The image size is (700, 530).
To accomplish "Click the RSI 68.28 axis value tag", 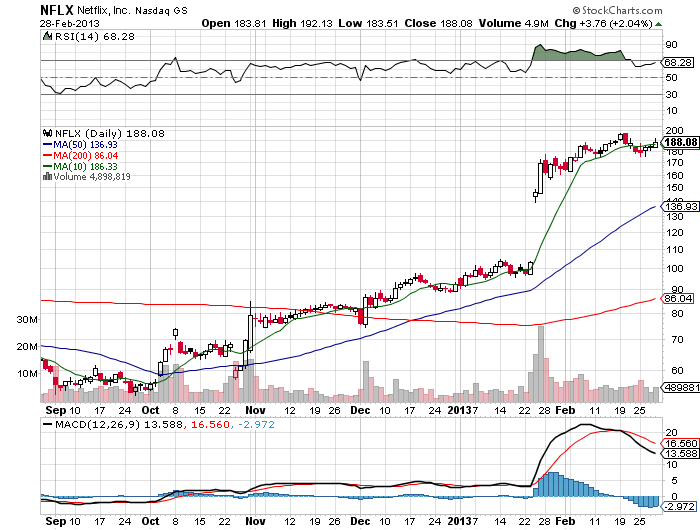I will (x=678, y=63).
